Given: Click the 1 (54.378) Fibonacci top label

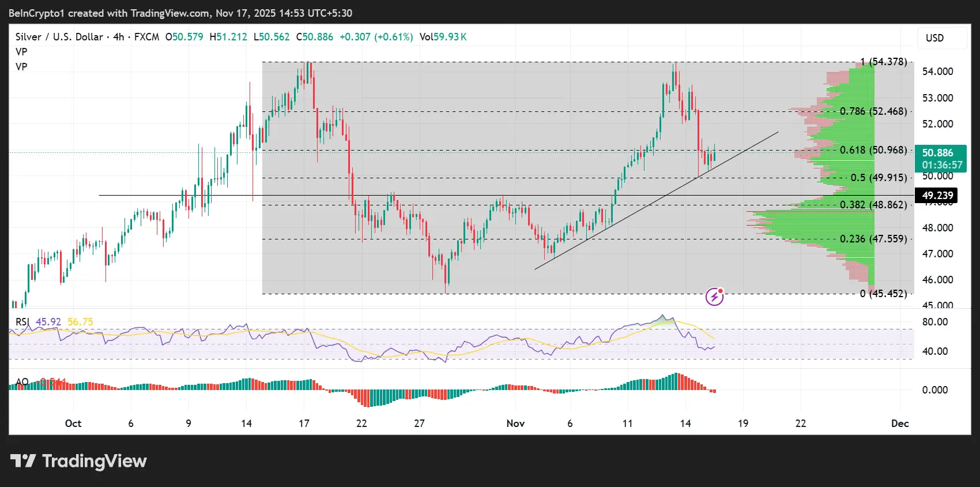Looking at the screenshot, I should pos(883,62).
